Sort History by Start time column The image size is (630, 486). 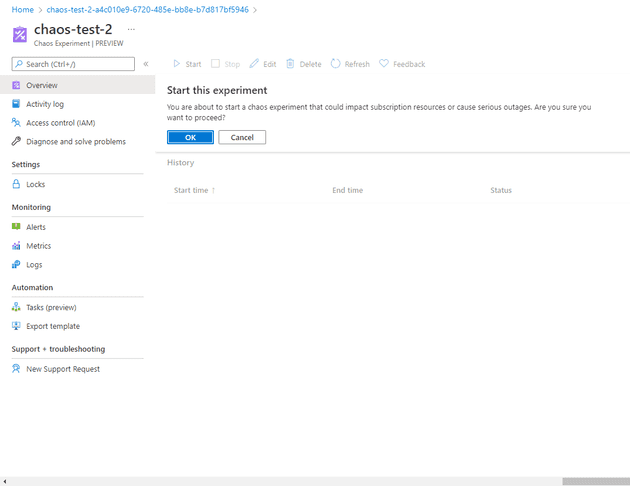click(194, 190)
